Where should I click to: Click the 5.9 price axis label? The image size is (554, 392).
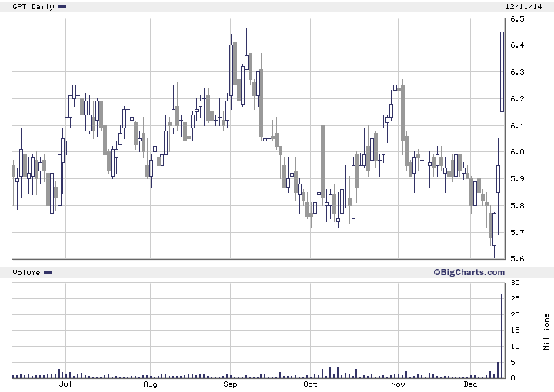pyautogui.click(x=517, y=178)
